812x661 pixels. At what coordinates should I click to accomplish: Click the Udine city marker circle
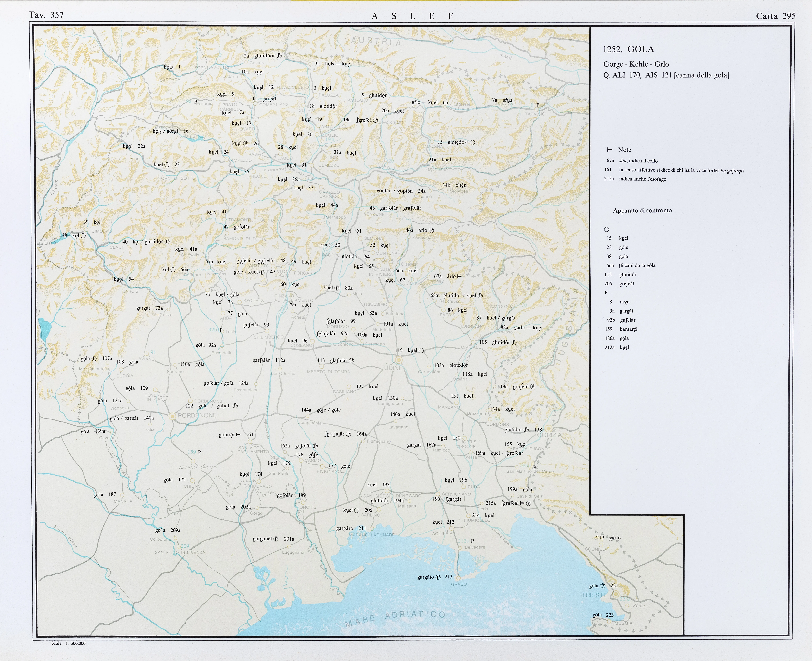(x=399, y=360)
